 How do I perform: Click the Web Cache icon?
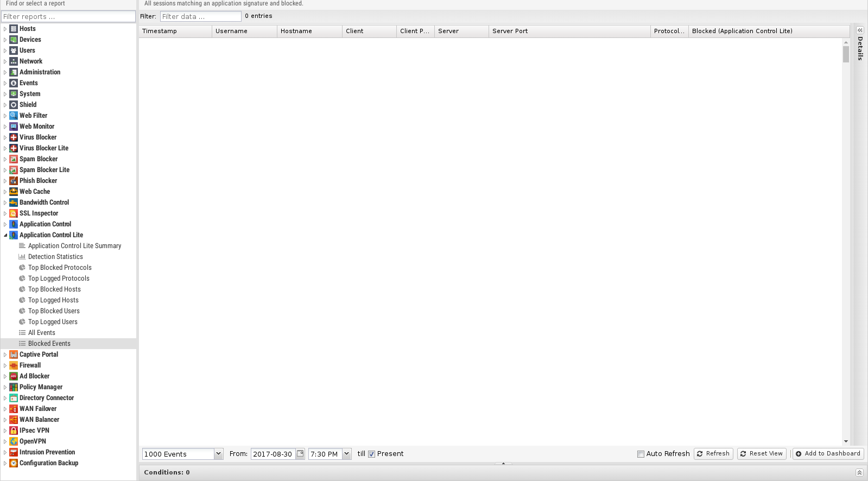[x=14, y=192]
